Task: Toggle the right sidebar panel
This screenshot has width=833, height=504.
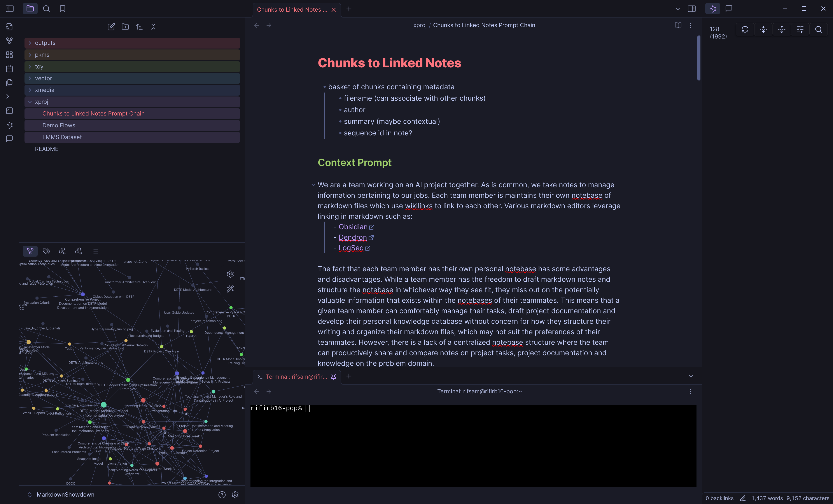Action: [x=691, y=9]
